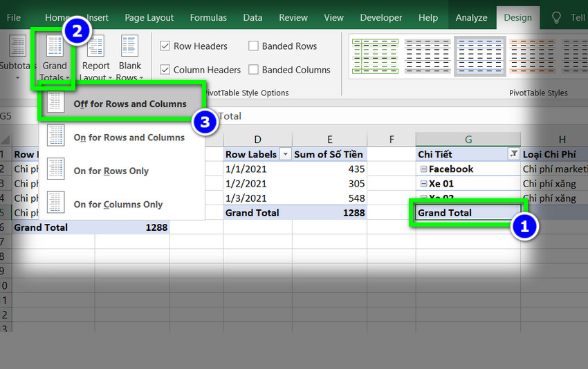Click the Tell Me lightbulb icon
This screenshot has width=588, height=369.
556,17
